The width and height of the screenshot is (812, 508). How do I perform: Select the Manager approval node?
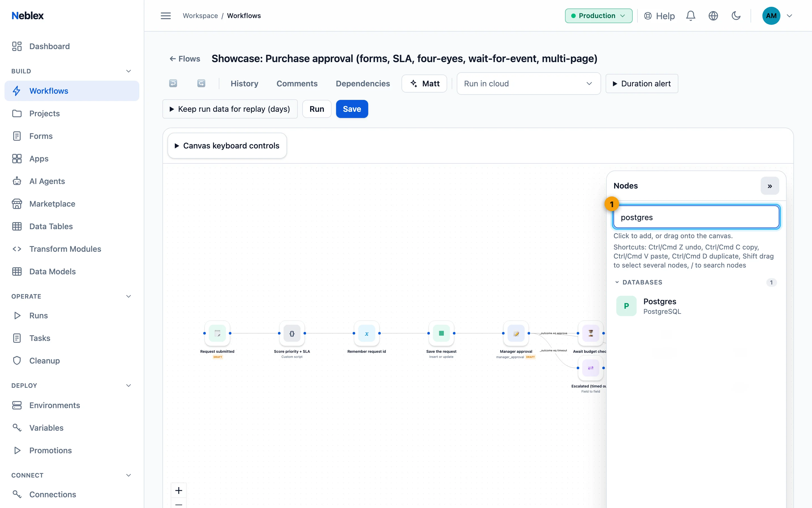point(516,333)
